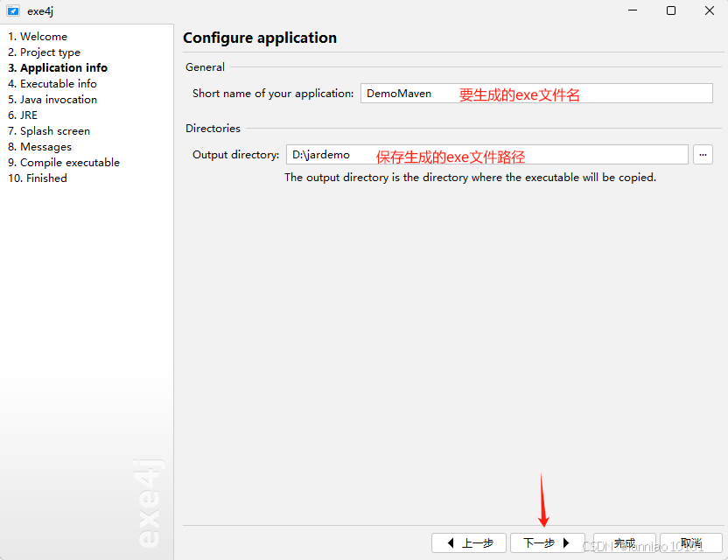Go to the JRE step

(x=23, y=115)
